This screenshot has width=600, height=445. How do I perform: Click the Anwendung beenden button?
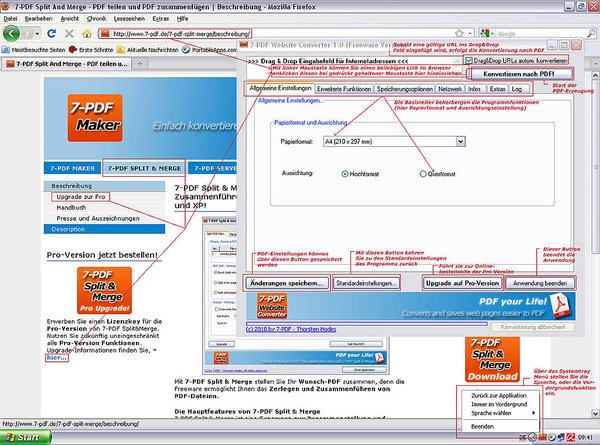pyautogui.click(x=540, y=283)
